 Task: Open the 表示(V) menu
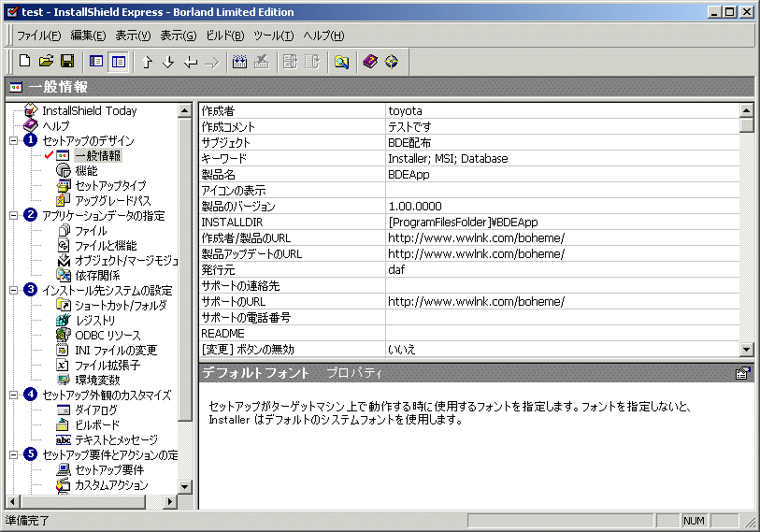(x=133, y=36)
